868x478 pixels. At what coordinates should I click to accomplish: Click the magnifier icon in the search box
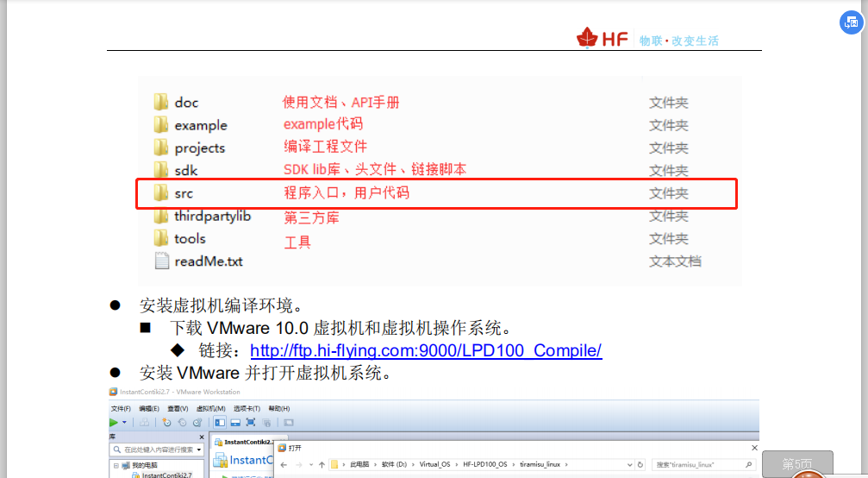(748, 465)
